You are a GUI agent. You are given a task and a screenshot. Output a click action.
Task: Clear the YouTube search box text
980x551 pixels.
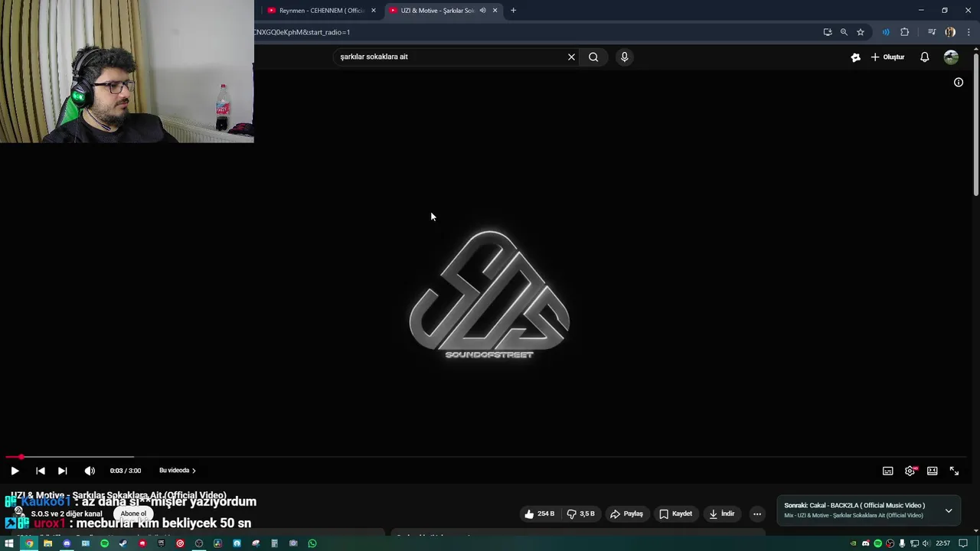[x=571, y=57]
